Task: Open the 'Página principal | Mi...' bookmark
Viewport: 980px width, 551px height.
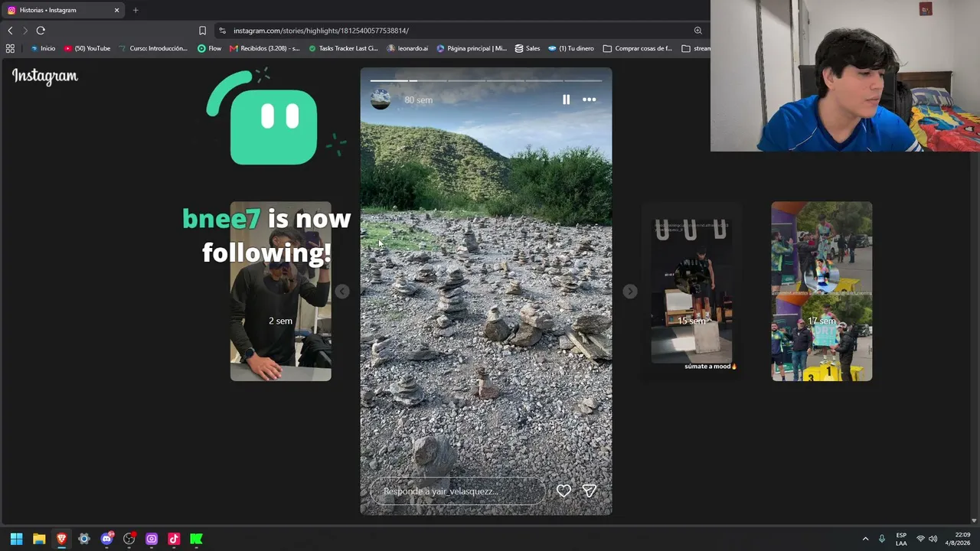Action: tap(472, 48)
